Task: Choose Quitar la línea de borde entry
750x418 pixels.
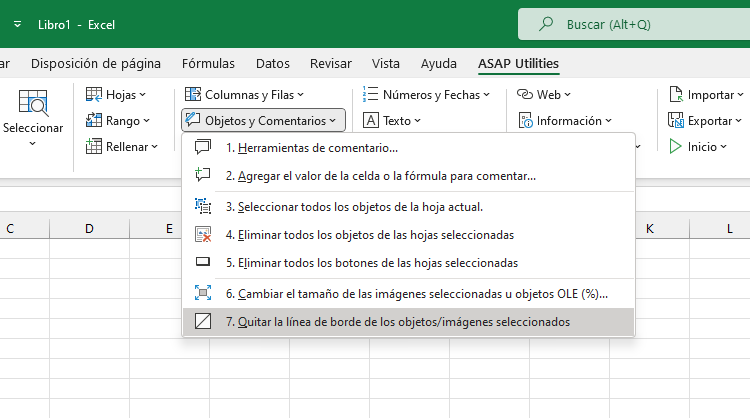Action: coord(408,321)
